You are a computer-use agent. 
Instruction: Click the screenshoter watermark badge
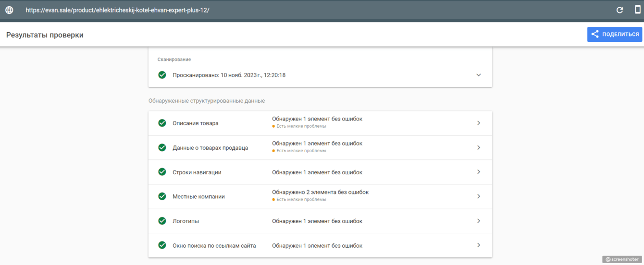click(x=621, y=259)
